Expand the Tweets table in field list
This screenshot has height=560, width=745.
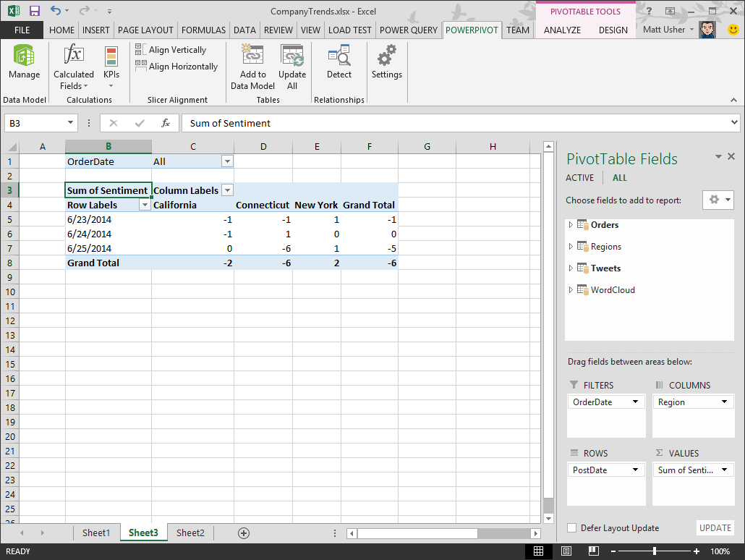click(571, 268)
